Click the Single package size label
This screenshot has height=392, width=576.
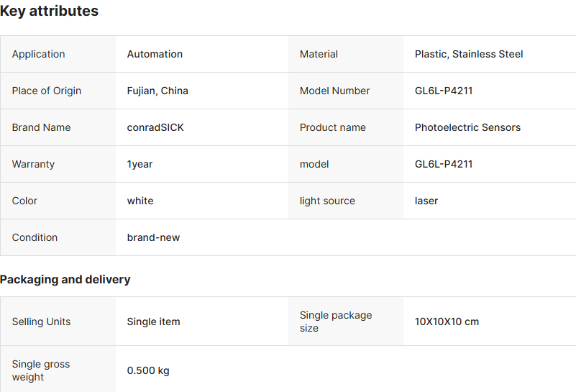tap(336, 322)
